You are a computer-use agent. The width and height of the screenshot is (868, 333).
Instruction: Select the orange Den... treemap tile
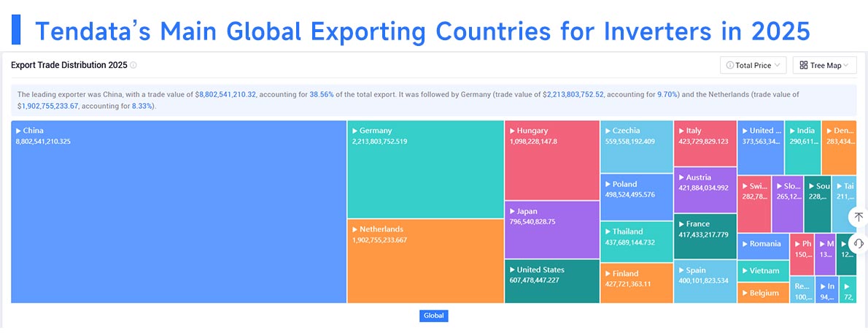point(840,148)
